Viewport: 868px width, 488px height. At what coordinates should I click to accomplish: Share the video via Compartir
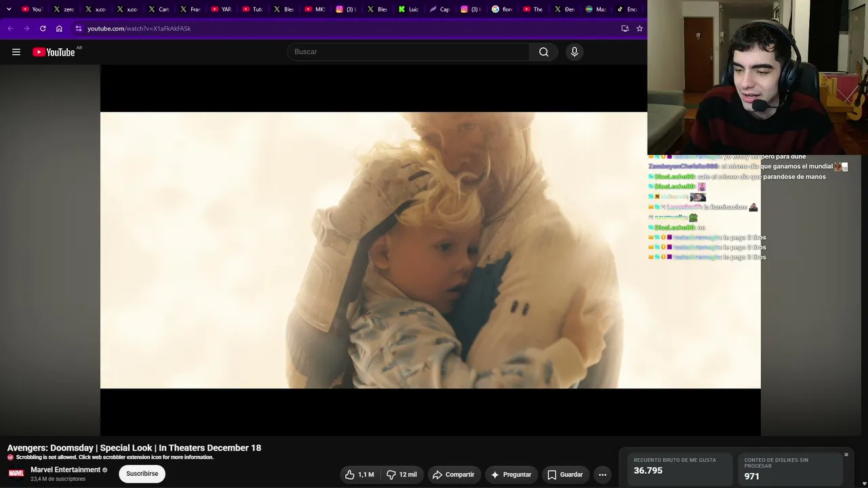pos(454,474)
